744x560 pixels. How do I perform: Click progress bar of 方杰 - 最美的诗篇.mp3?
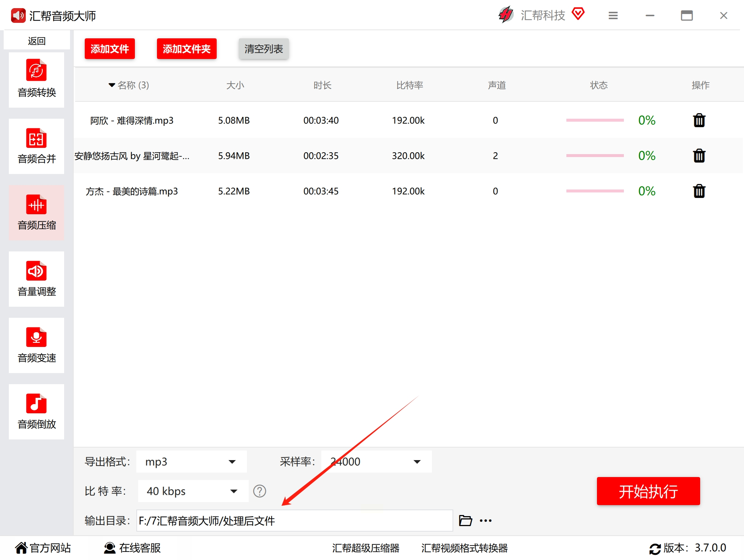tap(595, 191)
